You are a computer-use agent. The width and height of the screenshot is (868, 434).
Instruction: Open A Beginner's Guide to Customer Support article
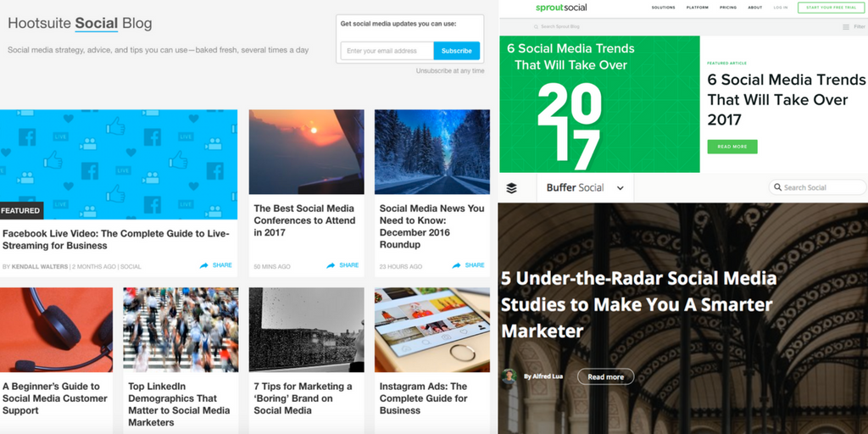55,398
